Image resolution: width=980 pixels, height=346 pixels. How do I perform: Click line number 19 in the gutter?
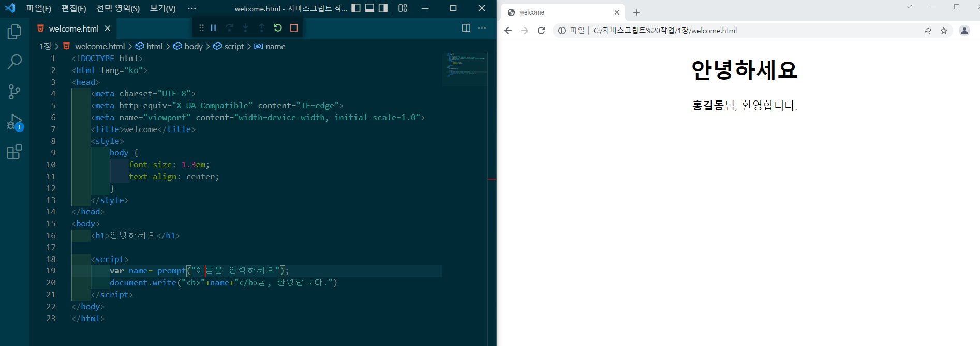coord(51,270)
